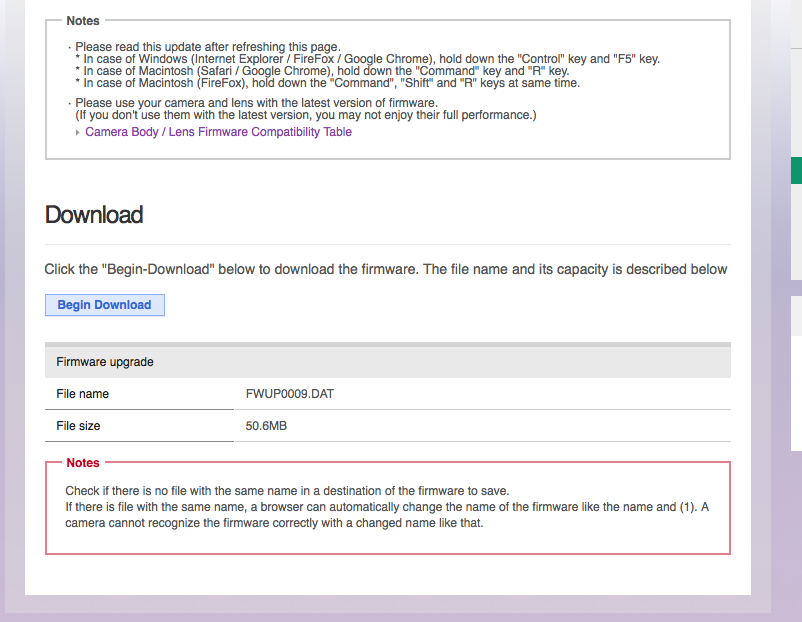Select the FWUP0009.DAT file name text
The height and width of the screenshot is (622, 802).
click(x=290, y=394)
